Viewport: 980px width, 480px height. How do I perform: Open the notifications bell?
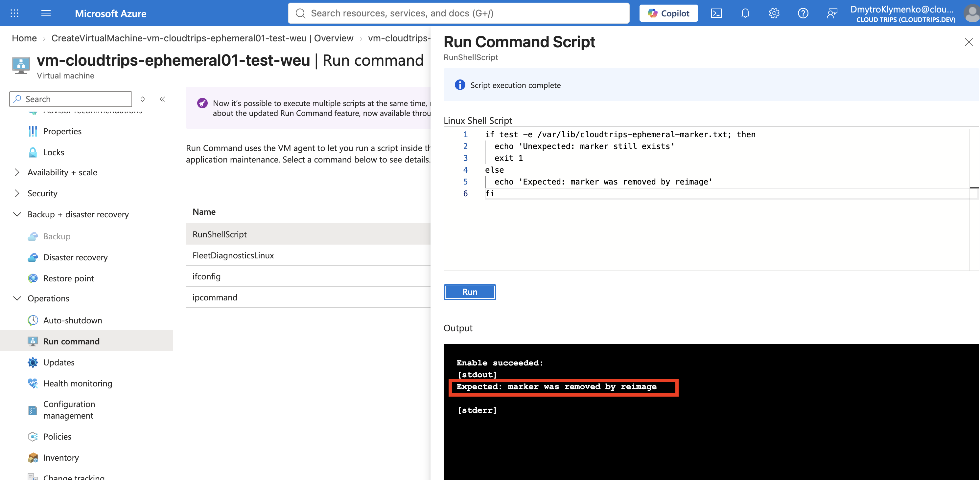(x=745, y=13)
